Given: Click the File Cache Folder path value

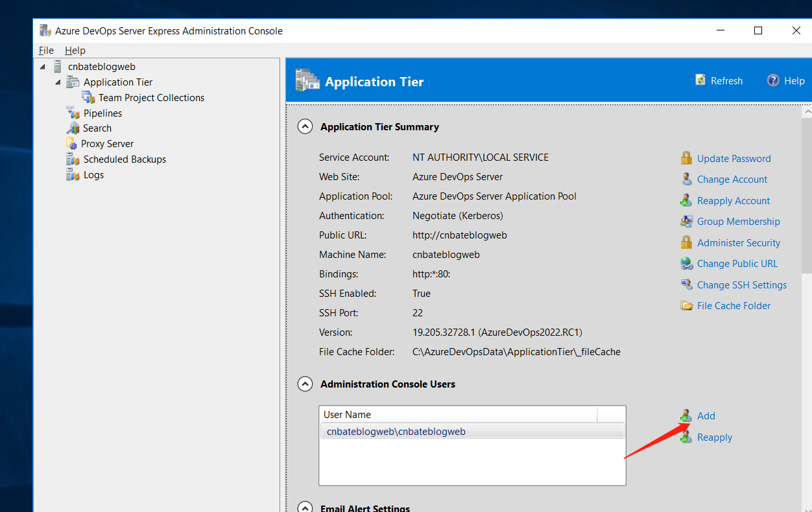Looking at the screenshot, I should pyautogui.click(x=516, y=352).
